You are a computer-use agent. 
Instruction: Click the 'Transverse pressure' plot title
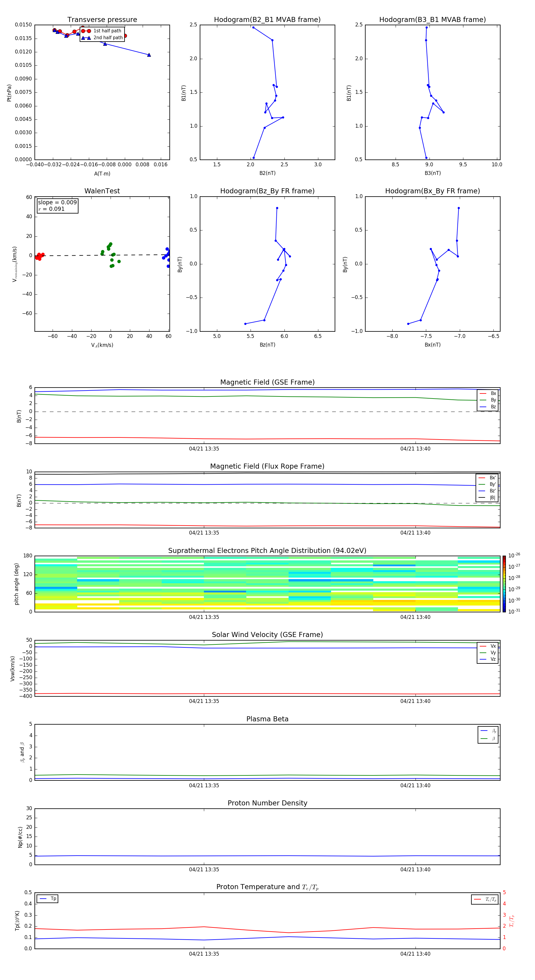[x=102, y=19]
